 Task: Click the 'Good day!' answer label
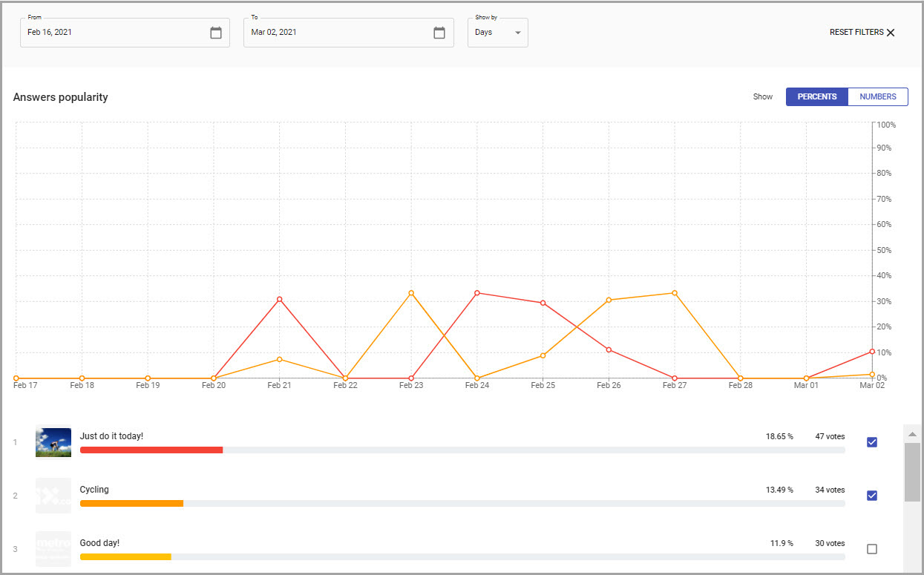coord(99,543)
